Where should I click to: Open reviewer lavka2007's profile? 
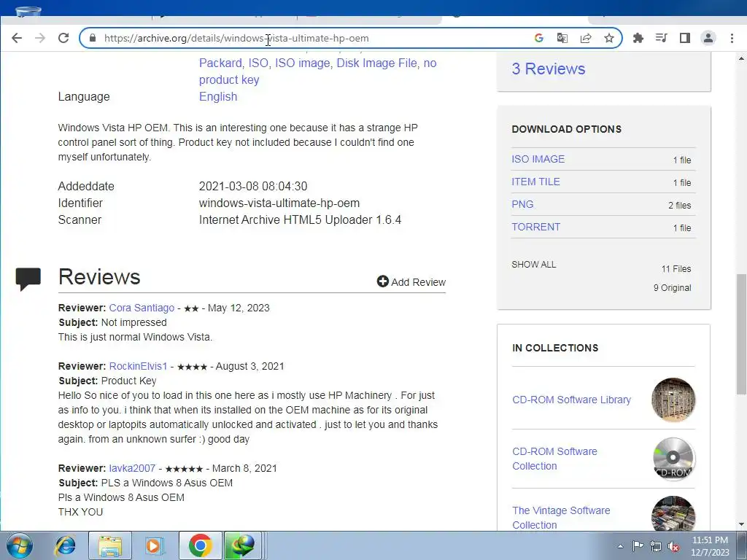(x=132, y=468)
